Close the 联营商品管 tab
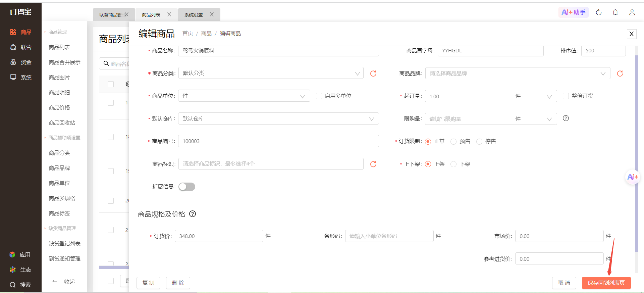Image resolution: width=644 pixels, height=293 pixels. (x=127, y=14)
